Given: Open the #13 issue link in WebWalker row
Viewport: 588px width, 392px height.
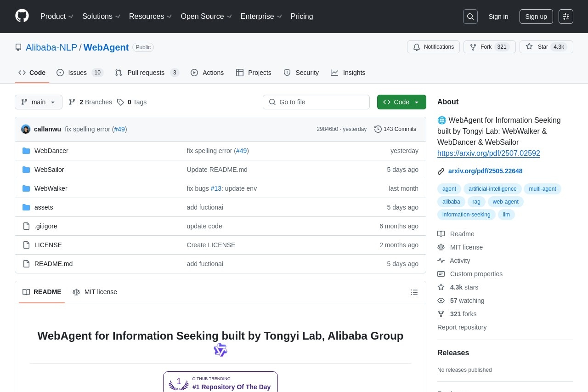Looking at the screenshot, I should tap(216, 188).
